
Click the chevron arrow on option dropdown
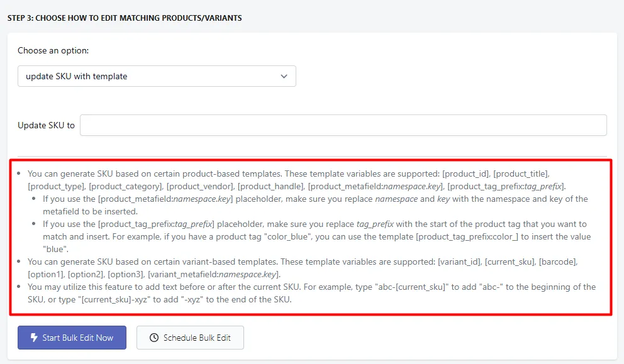[x=284, y=76]
